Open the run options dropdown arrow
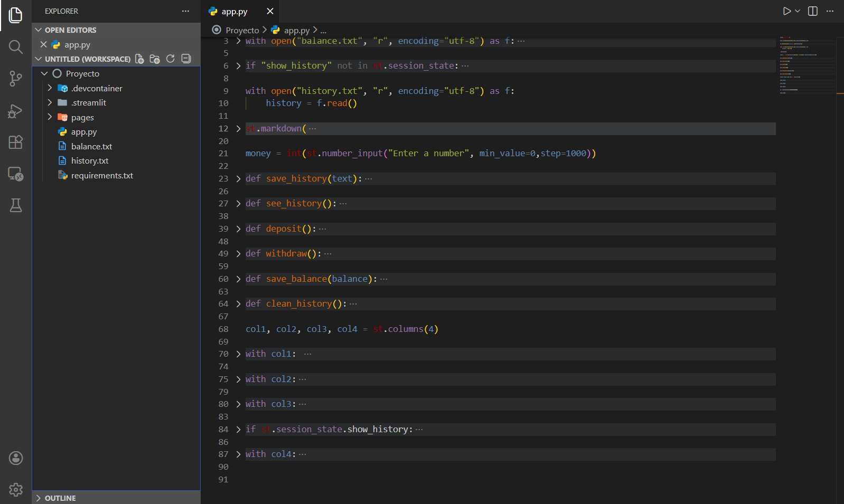This screenshot has width=844, height=504. (798, 11)
